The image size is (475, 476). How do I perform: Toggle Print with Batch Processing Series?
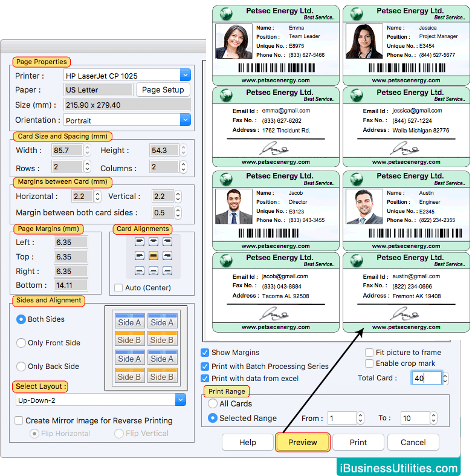pos(205,367)
